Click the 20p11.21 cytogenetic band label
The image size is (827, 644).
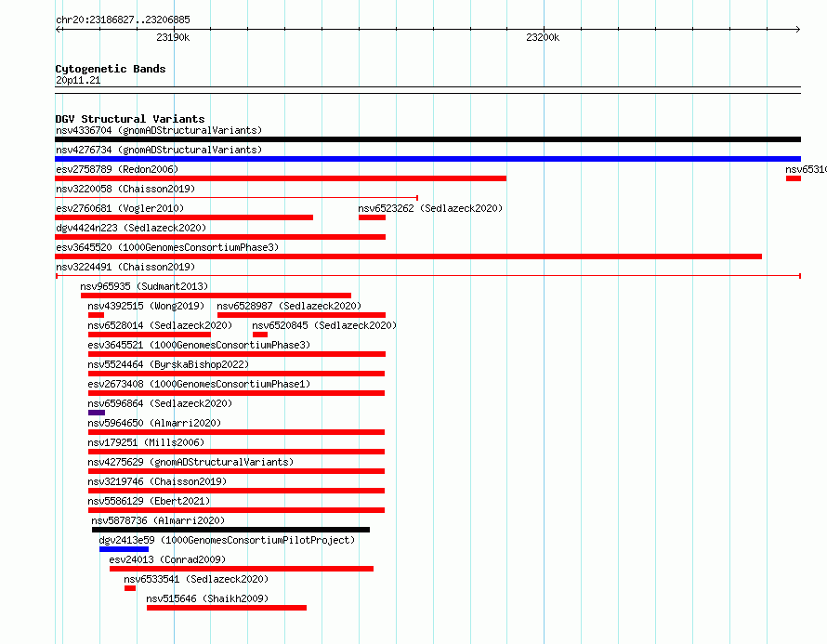click(78, 80)
